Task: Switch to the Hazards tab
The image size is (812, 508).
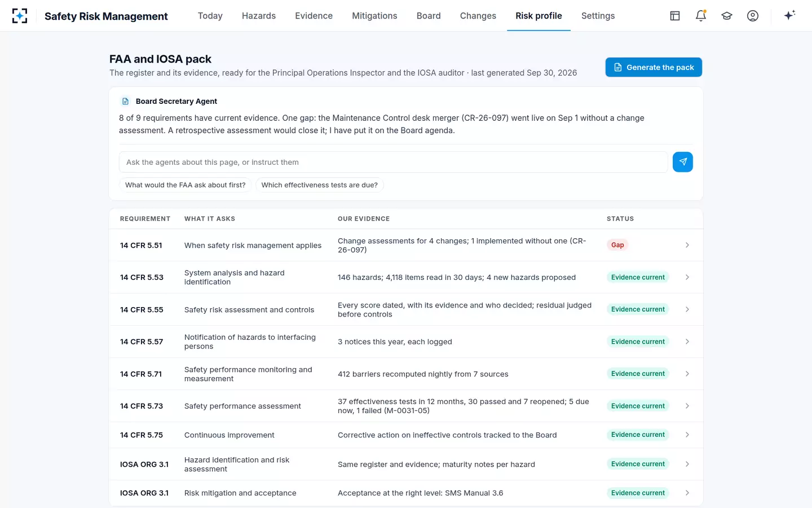Action: coord(259,16)
